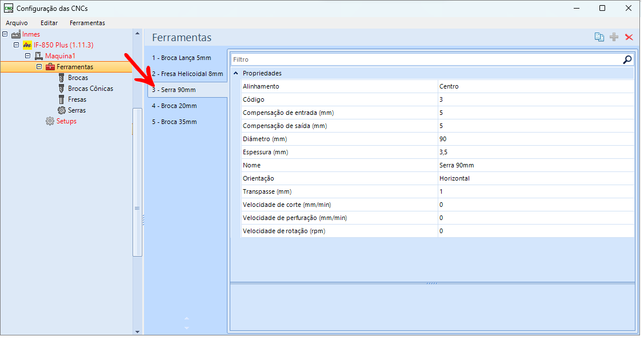Delete the tool with the red X icon

click(x=629, y=37)
